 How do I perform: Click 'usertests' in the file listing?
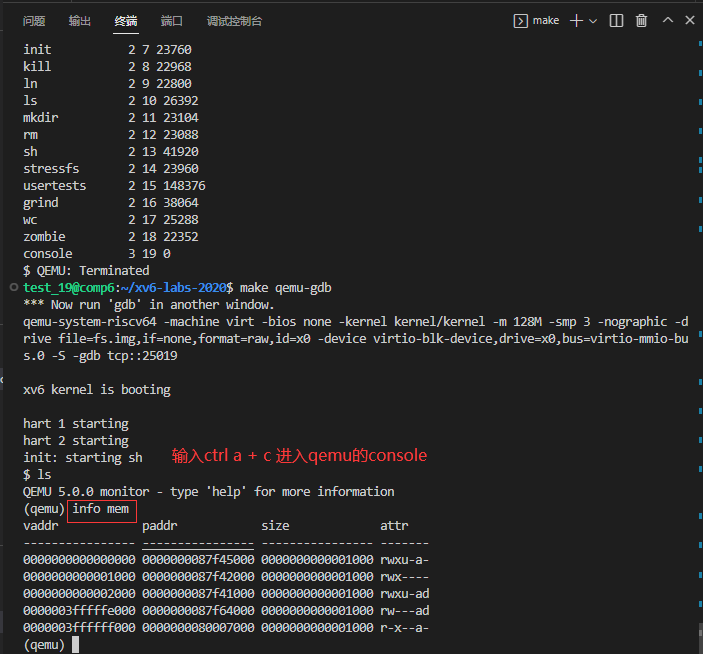click(x=55, y=185)
